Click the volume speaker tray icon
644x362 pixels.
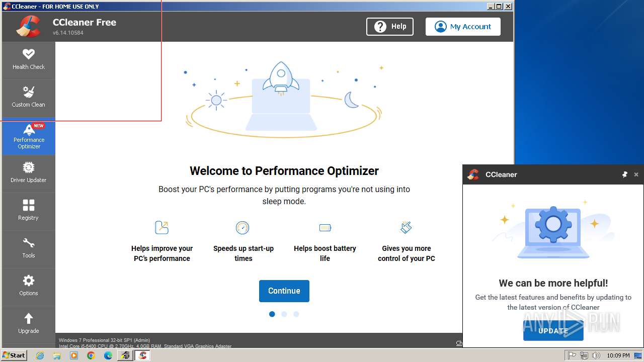pyautogui.click(x=596, y=355)
